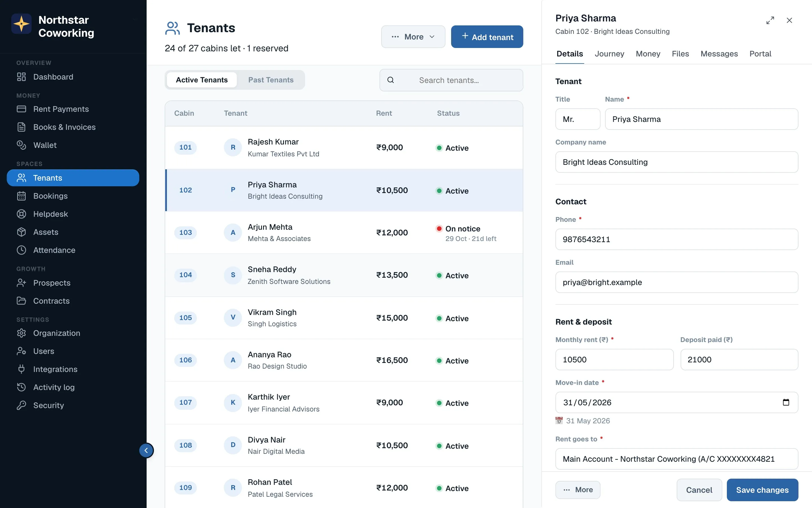Click the Assets box icon

point(21,232)
